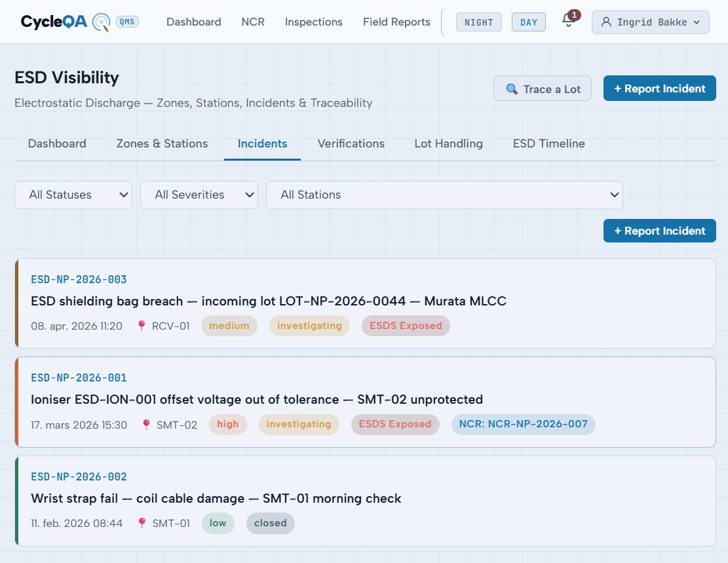Viewport: 728px width, 563px height.
Task: Click the RCV-01 station label
Action: tap(171, 326)
